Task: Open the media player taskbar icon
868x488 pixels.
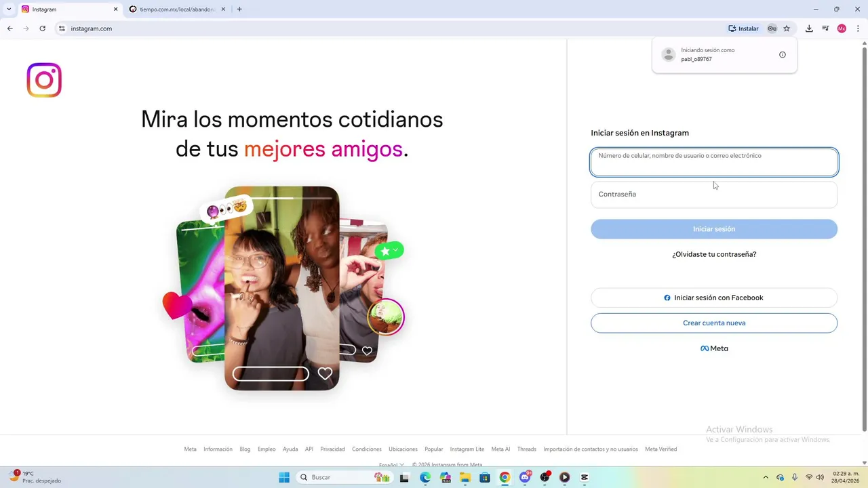Action: tap(564, 477)
